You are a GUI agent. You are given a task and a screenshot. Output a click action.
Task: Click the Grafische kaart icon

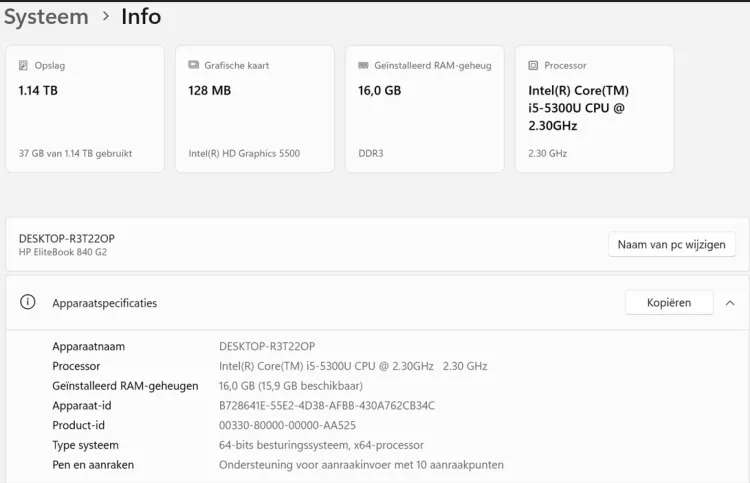click(194, 65)
